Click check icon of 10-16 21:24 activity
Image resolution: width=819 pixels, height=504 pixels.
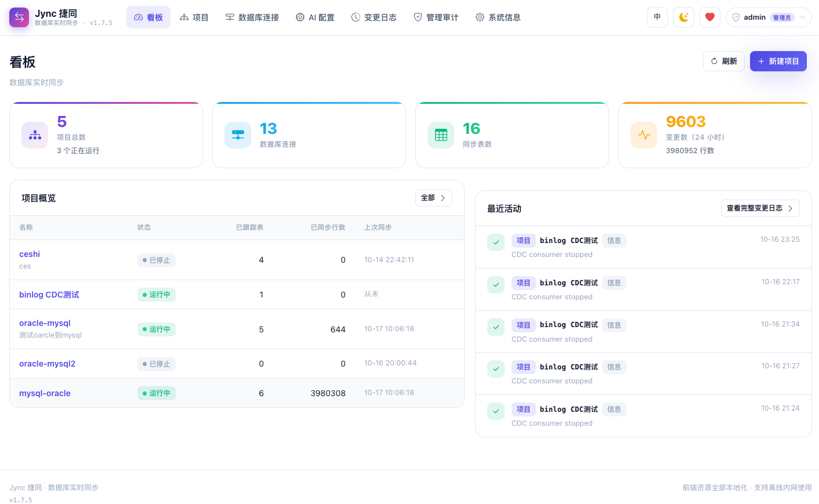click(x=496, y=411)
